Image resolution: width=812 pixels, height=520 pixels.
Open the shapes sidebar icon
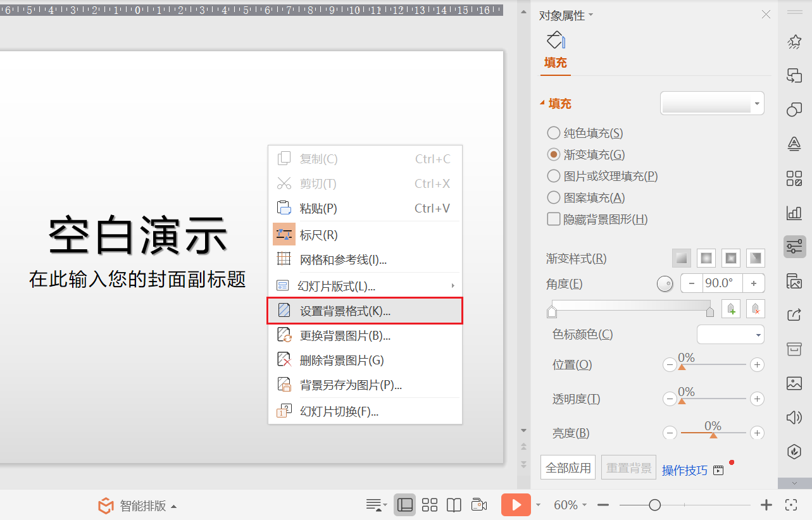tap(794, 110)
